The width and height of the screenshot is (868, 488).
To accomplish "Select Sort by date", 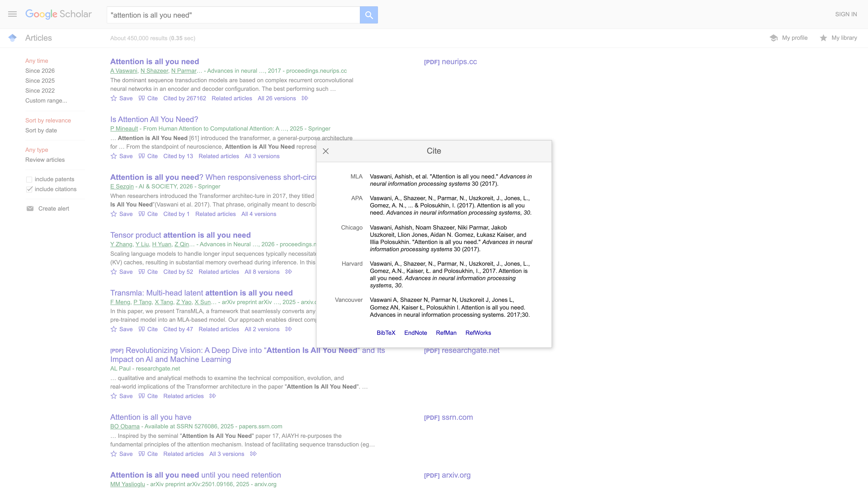I will coord(41,130).
